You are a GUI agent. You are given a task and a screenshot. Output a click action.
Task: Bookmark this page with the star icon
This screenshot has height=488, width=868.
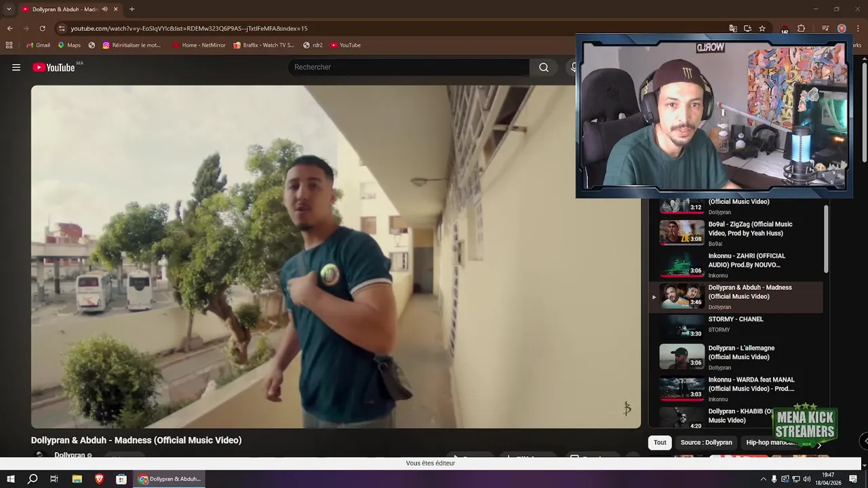point(762,28)
